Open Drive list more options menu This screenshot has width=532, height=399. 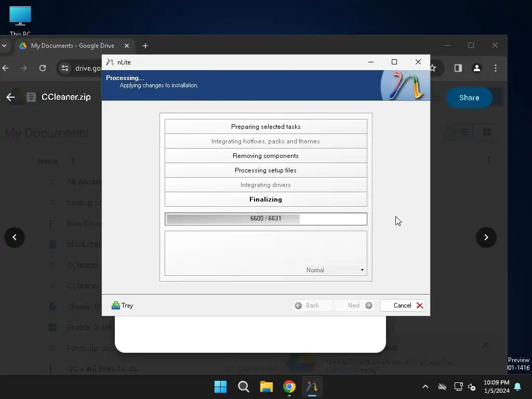tap(488, 160)
